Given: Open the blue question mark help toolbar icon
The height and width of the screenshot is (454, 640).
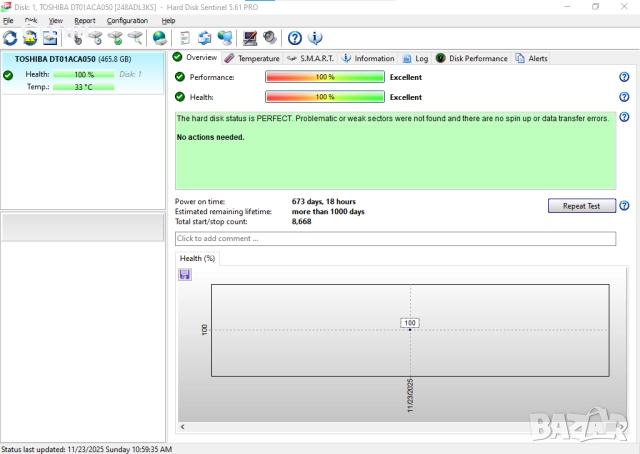Looking at the screenshot, I should [x=295, y=38].
